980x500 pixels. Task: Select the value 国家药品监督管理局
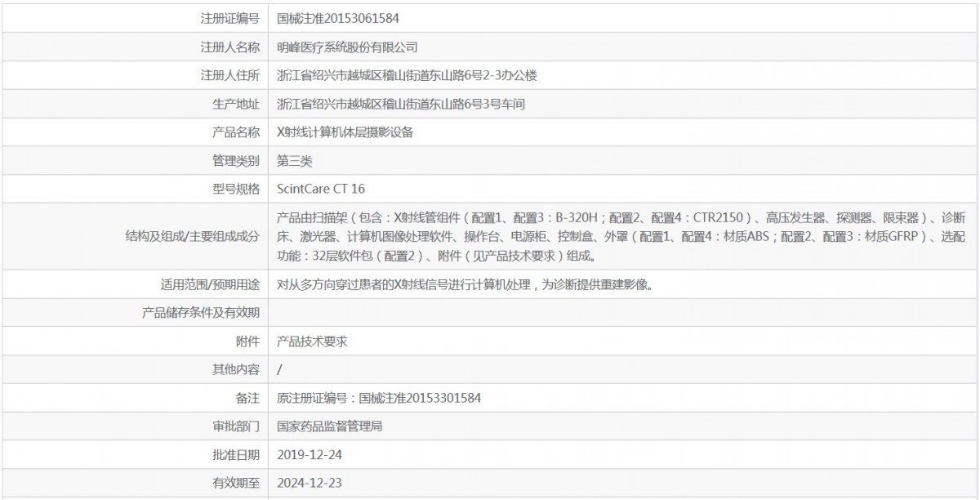pyautogui.click(x=330, y=426)
